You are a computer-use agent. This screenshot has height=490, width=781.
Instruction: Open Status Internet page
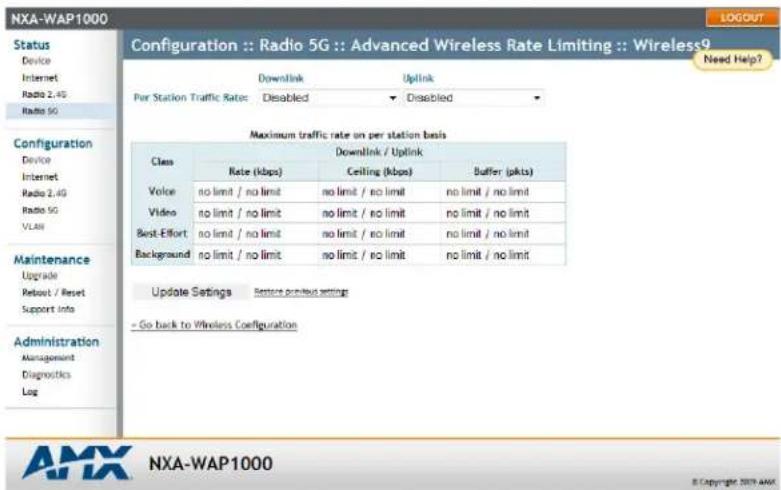click(40, 78)
